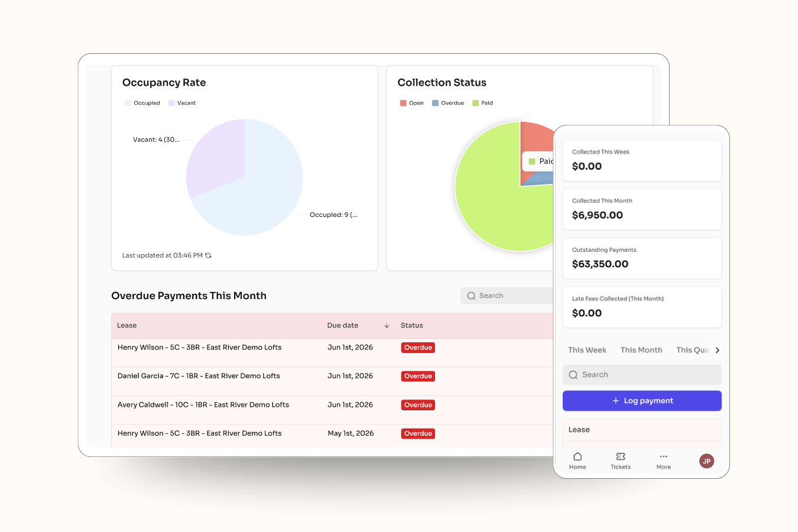
Task: Toggle Open series in Collection legend
Action: [412, 103]
